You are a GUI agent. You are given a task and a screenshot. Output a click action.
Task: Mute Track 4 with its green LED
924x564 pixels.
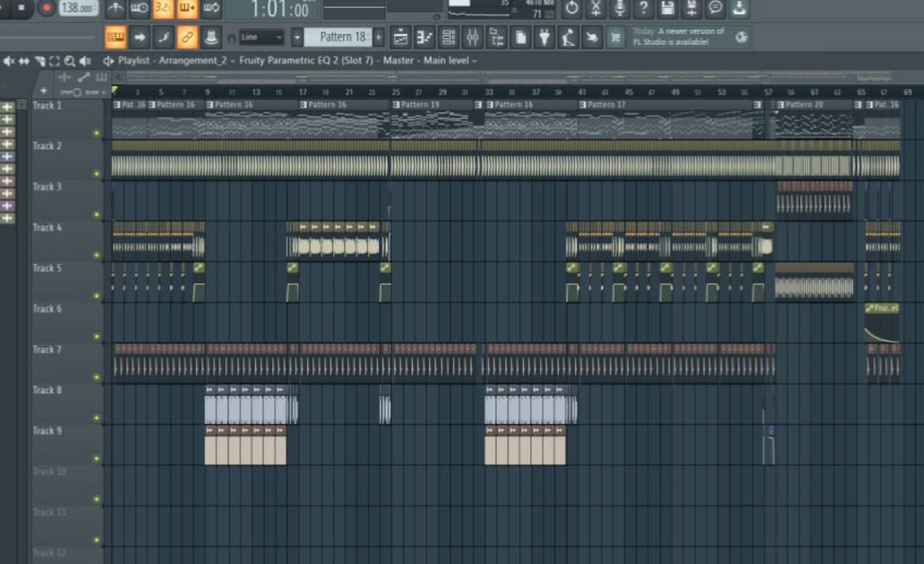tap(97, 255)
